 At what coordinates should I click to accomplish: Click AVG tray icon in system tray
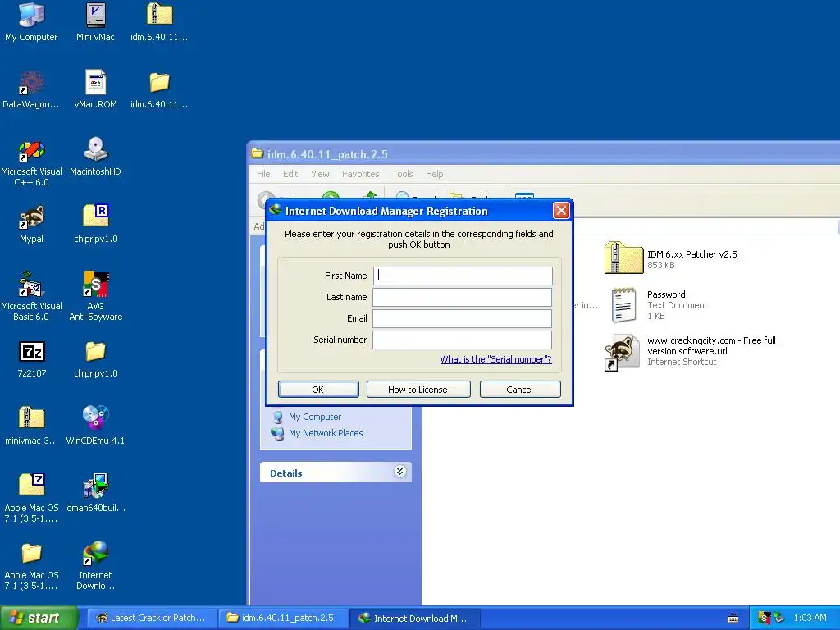765,618
